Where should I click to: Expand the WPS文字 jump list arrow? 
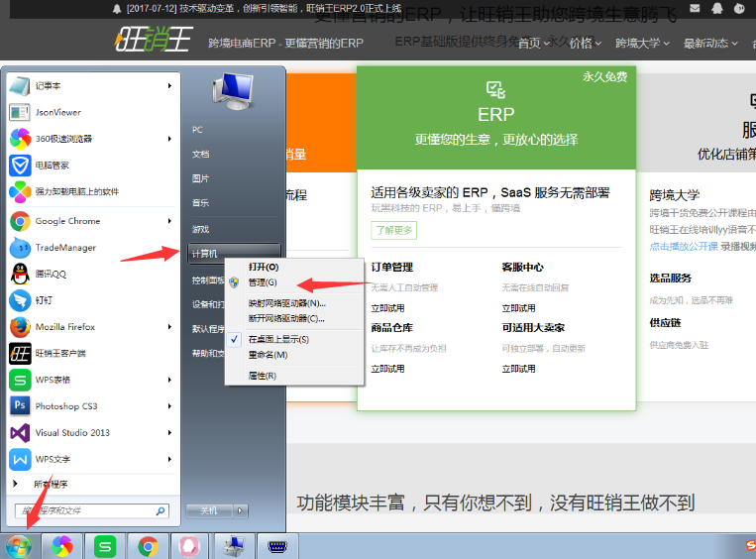tap(169, 459)
